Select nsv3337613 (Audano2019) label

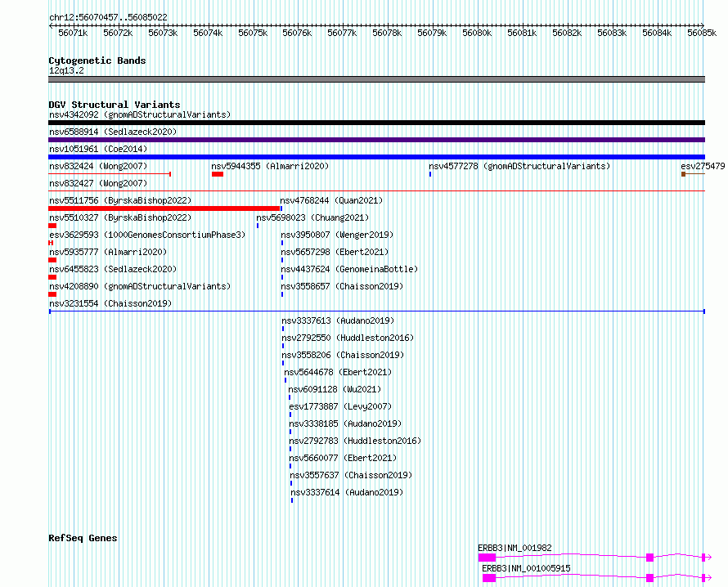pos(338,320)
